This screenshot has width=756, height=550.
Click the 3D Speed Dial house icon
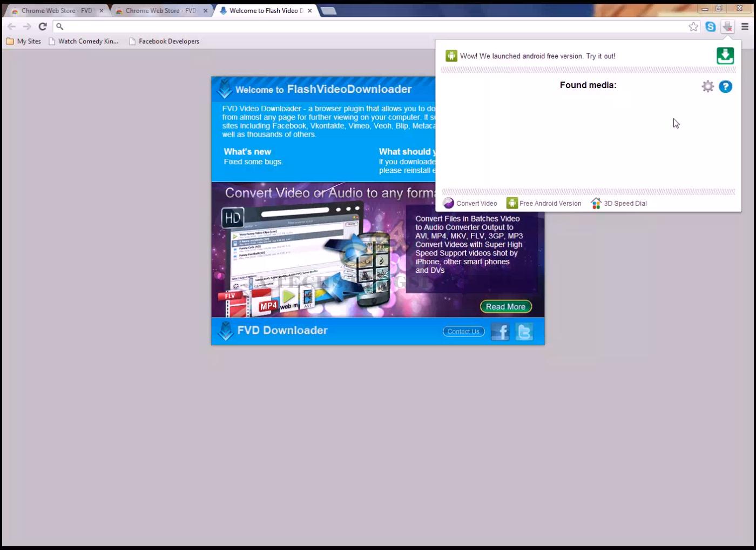596,203
